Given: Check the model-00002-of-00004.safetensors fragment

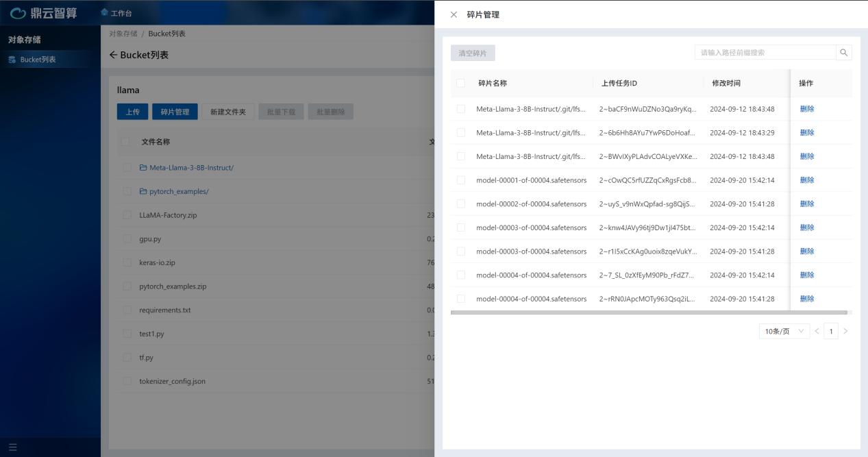Looking at the screenshot, I should point(460,204).
